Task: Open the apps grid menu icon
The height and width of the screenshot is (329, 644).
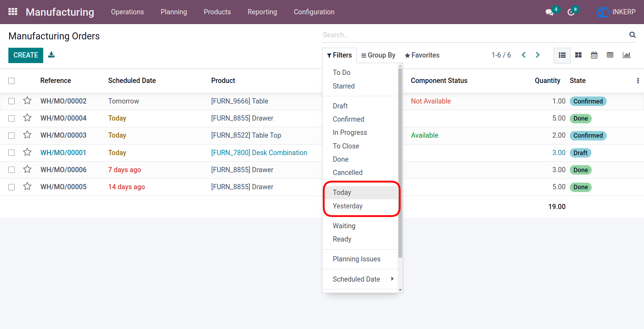Action: click(x=13, y=12)
